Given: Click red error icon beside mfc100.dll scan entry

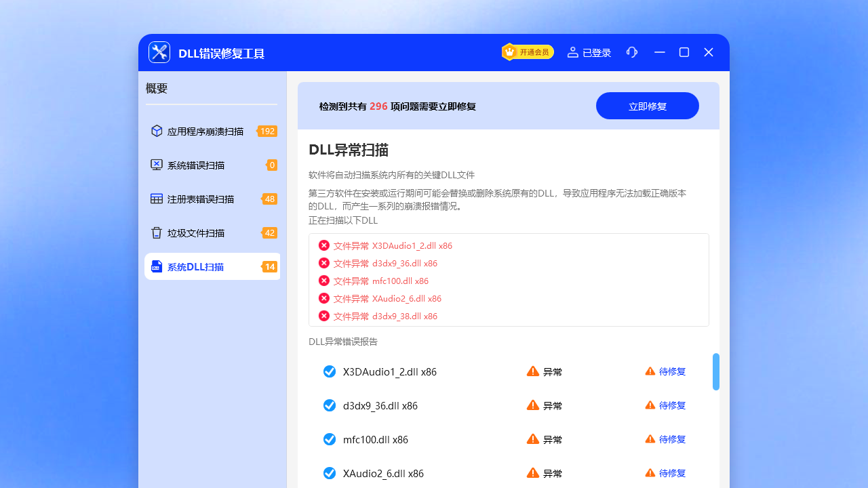Looking at the screenshot, I should point(324,281).
